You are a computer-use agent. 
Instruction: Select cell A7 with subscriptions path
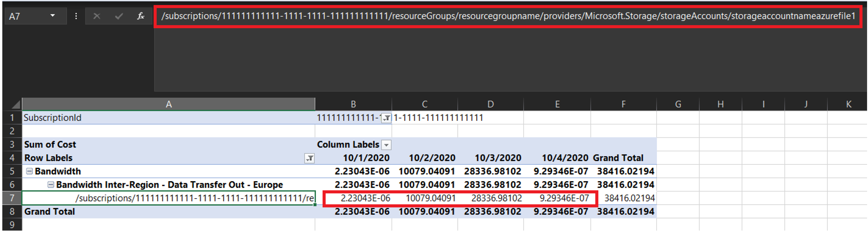click(x=169, y=198)
